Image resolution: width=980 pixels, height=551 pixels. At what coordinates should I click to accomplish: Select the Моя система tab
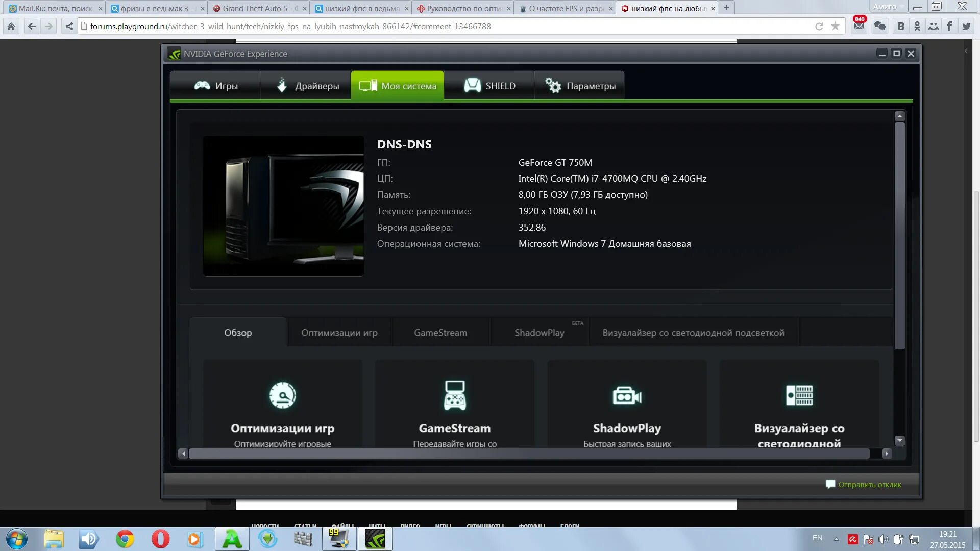click(x=397, y=85)
